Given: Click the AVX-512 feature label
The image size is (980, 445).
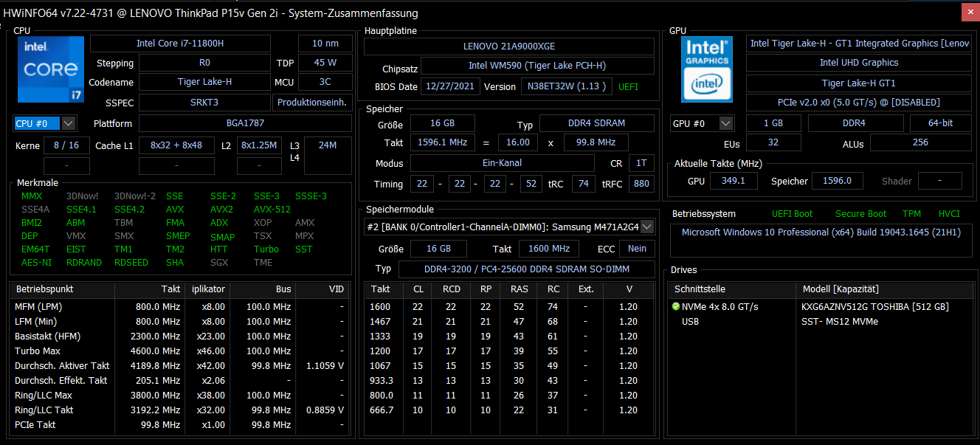Looking at the screenshot, I should coord(272,209).
